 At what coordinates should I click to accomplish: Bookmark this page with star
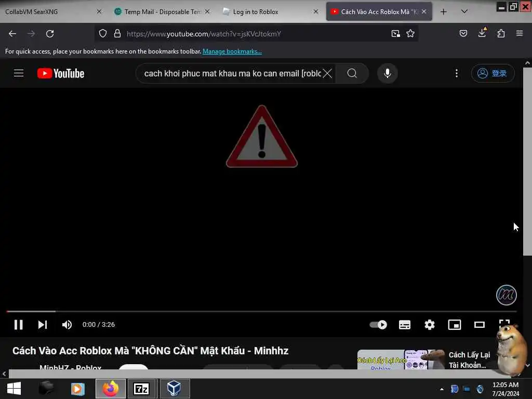point(410,34)
